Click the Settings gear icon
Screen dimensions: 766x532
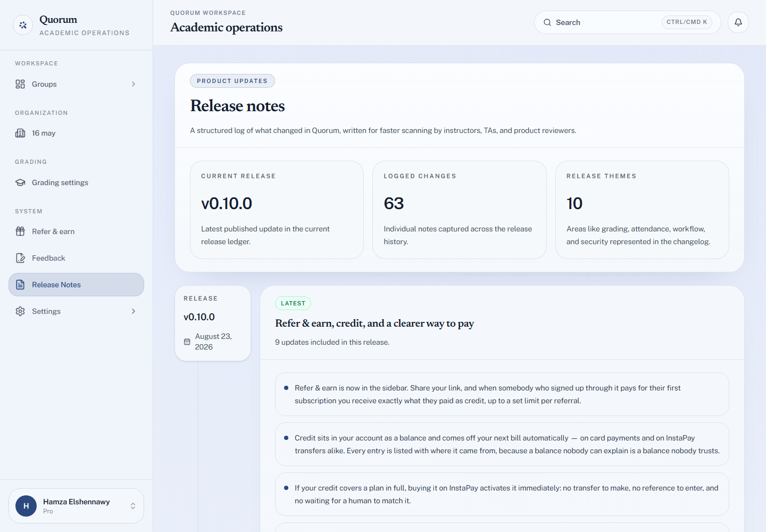point(20,311)
